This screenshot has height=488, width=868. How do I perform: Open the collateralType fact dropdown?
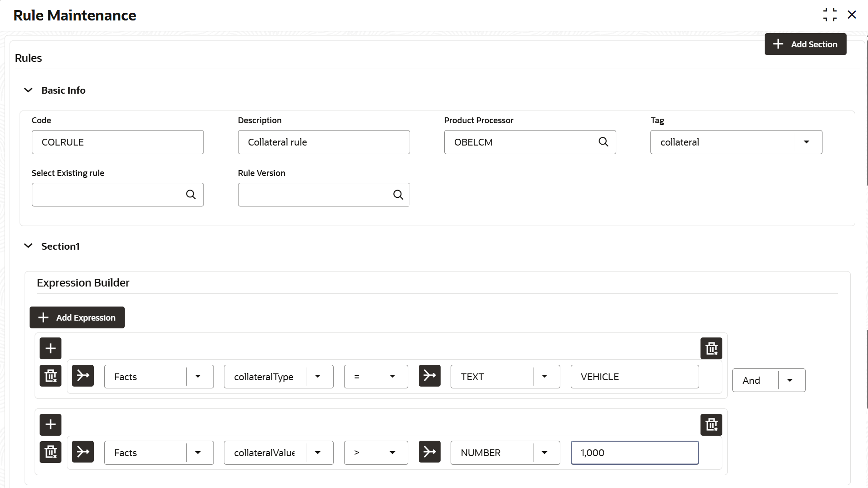pos(318,377)
